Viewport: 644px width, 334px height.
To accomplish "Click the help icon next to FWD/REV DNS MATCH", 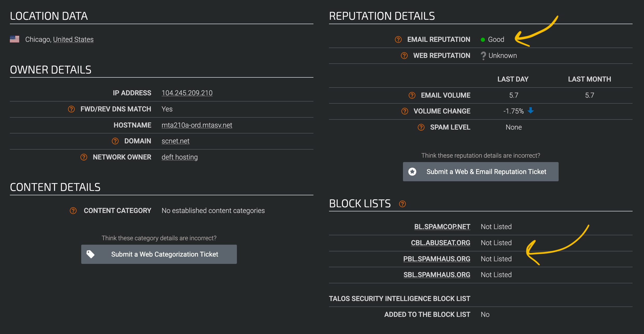I will click(71, 109).
